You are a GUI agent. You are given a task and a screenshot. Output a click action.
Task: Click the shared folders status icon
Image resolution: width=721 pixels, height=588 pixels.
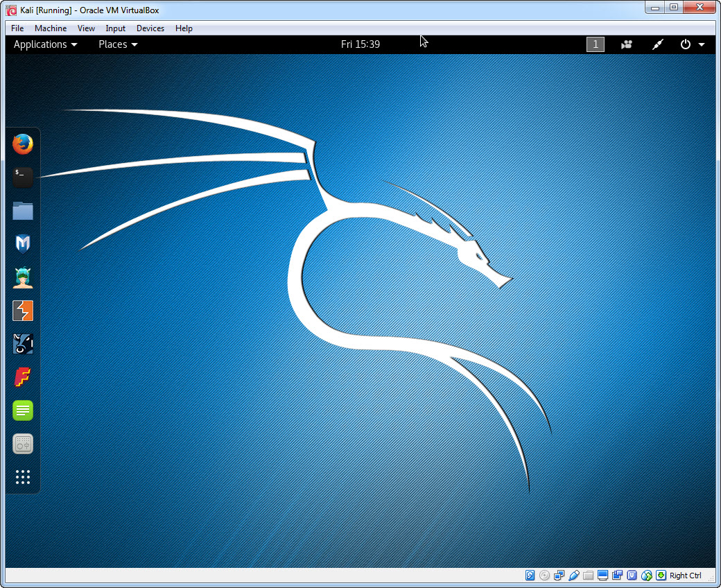[588, 575]
